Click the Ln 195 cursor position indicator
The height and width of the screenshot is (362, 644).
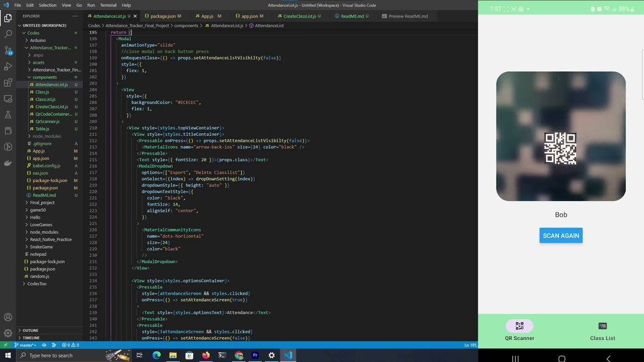click(x=470, y=345)
